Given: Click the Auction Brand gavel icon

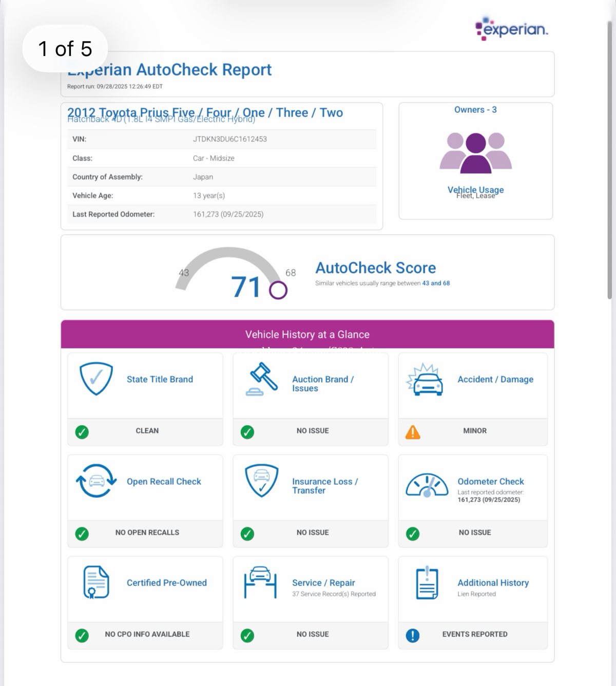Looking at the screenshot, I should [262, 379].
